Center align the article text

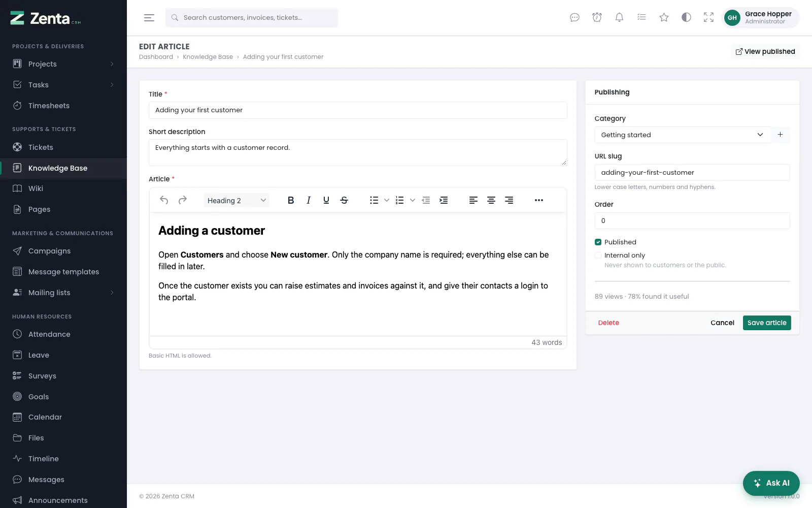coord(491,200)
